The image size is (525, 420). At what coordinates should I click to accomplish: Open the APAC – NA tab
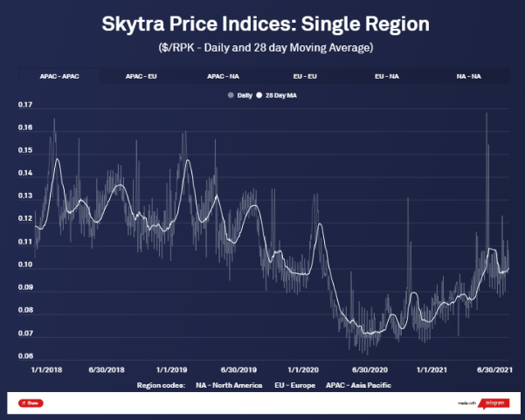[x=225, y=77]
